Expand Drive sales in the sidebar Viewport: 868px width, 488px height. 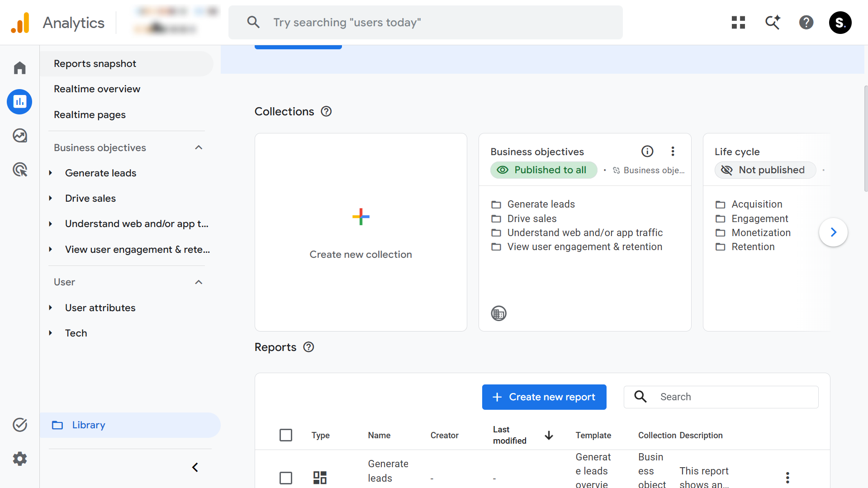pyautogui.click(x=51, y=198)
